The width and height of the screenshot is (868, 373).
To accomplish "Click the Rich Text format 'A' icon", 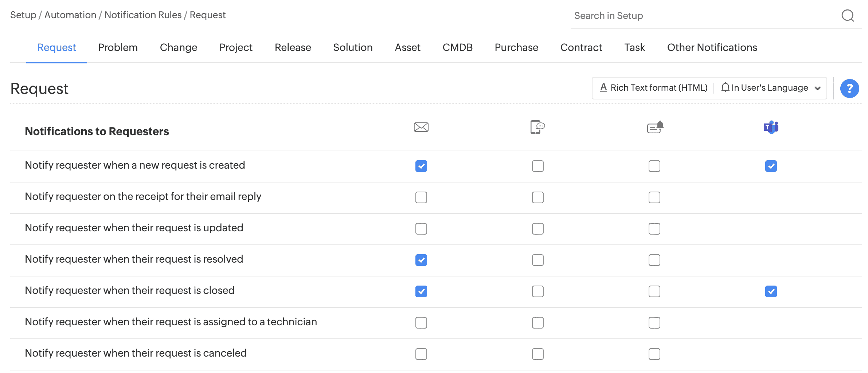I will coord(603,88).
